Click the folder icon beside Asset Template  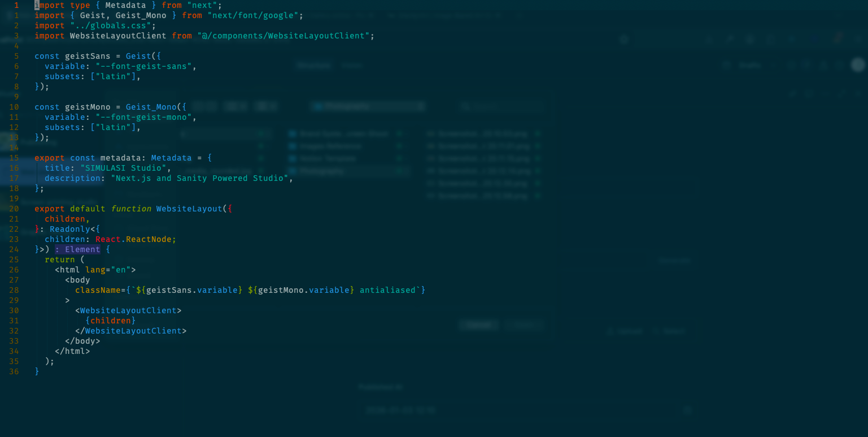293,158
